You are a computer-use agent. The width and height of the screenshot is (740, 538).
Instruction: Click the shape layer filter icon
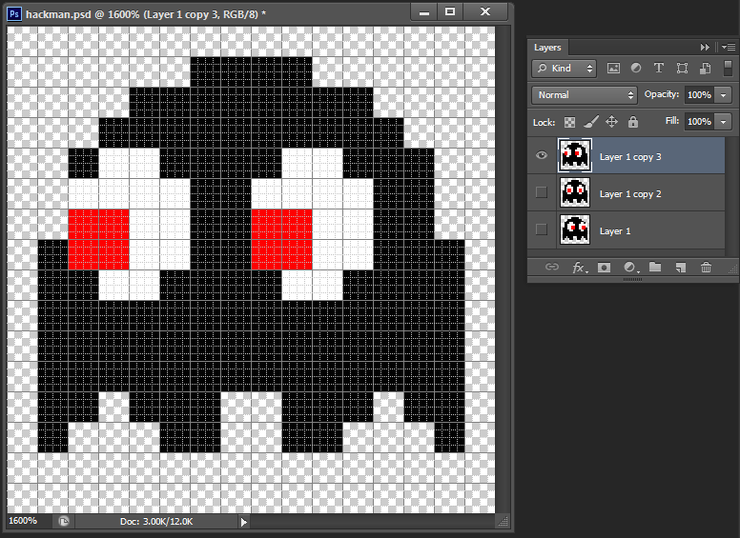tap(682, 68)
